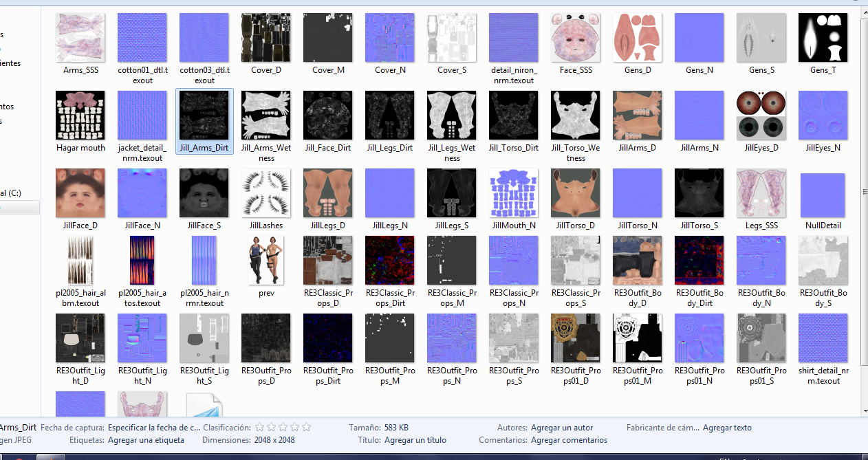Select the Gens_N normal map

pos(699,38)
